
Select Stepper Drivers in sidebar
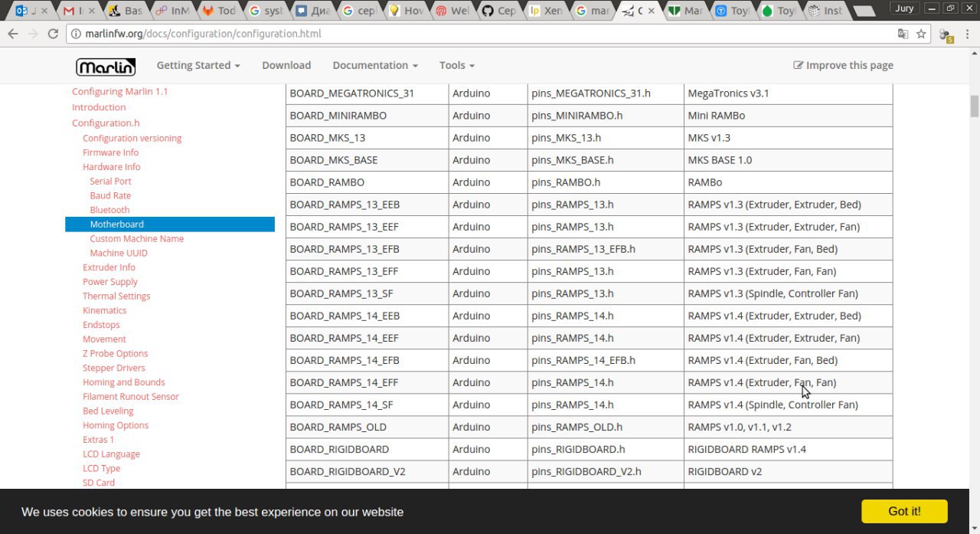pos(113,368)
